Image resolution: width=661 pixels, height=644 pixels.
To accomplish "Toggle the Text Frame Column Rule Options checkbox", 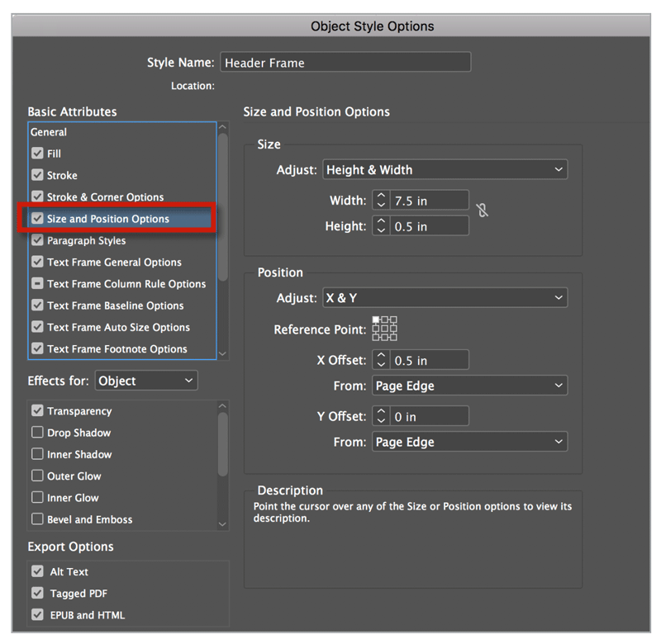I will pos(38,284).
